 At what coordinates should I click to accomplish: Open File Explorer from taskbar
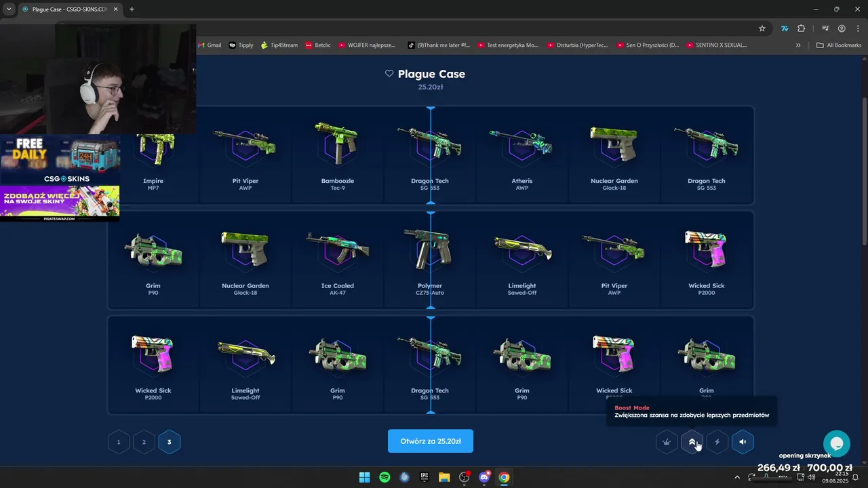pos(444,477)
